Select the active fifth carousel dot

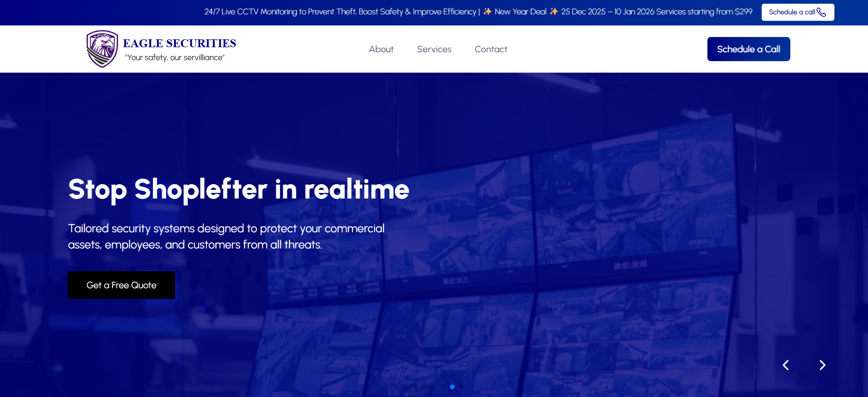(x=452, y=387)
